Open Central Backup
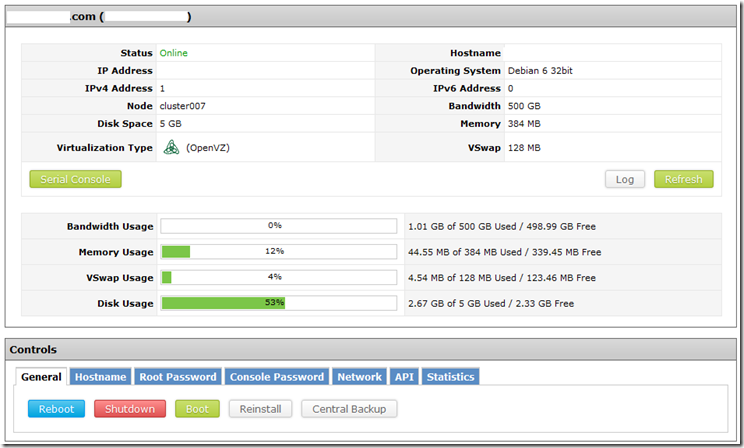 [x=349, y=409]
